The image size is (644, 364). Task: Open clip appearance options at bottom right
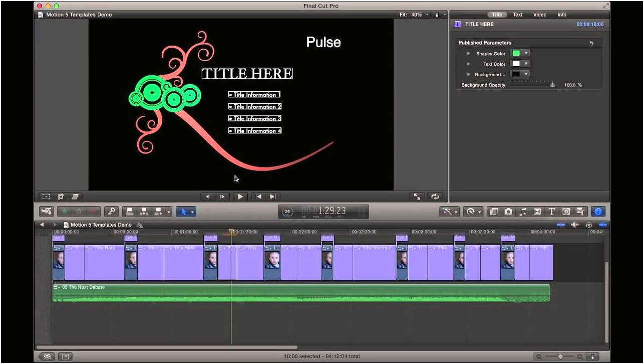click(x=592, y=356)
